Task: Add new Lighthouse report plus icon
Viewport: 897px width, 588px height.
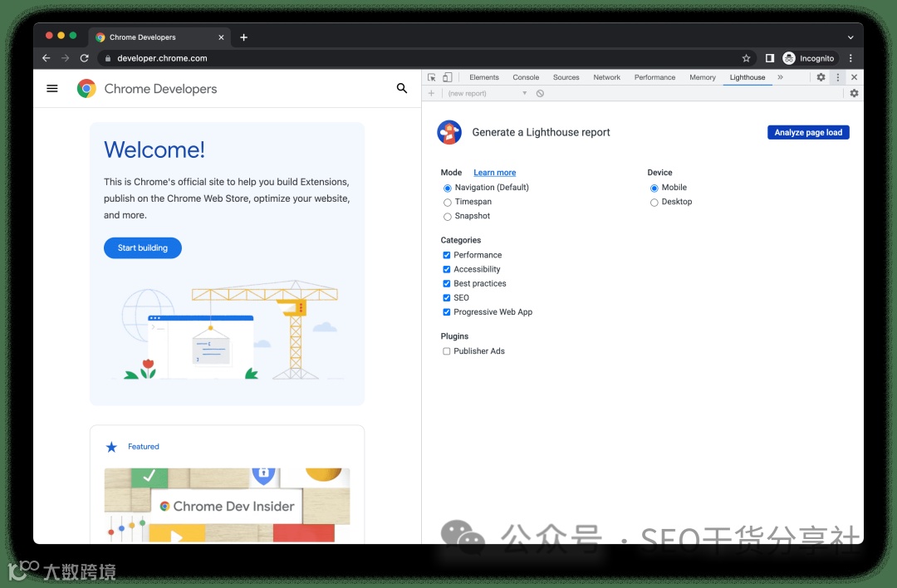Action: point(431,93)
